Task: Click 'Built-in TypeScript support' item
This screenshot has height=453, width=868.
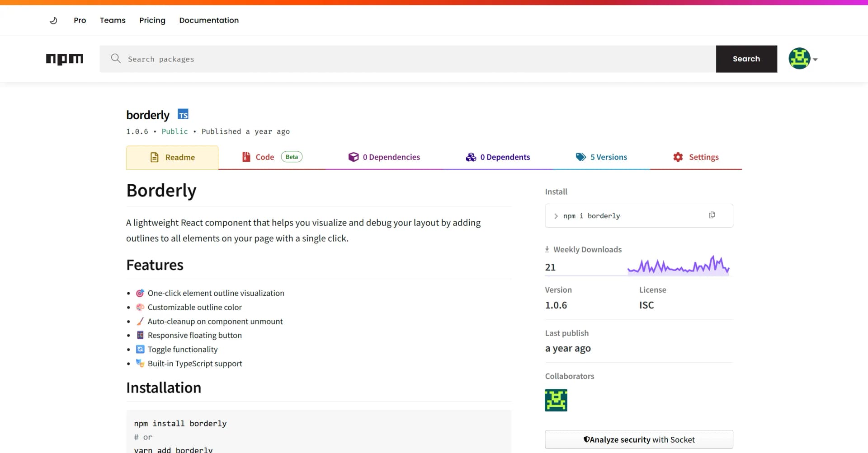Action: click(195, 364)
